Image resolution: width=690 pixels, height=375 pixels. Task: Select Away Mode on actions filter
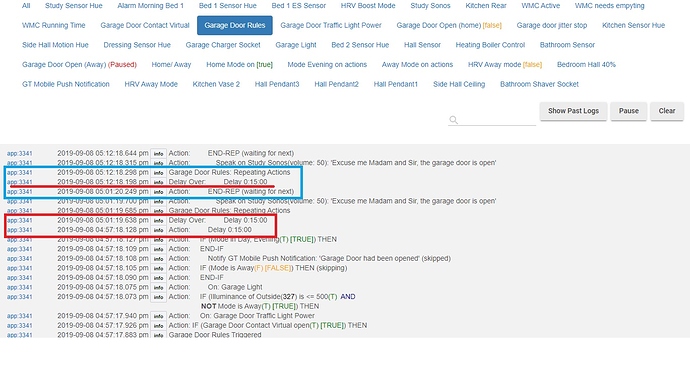(x=417, y=65)
